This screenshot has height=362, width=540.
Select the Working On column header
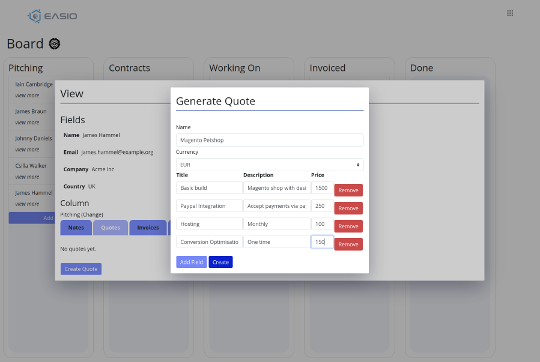pyautogui.click(x=235, y=68)
